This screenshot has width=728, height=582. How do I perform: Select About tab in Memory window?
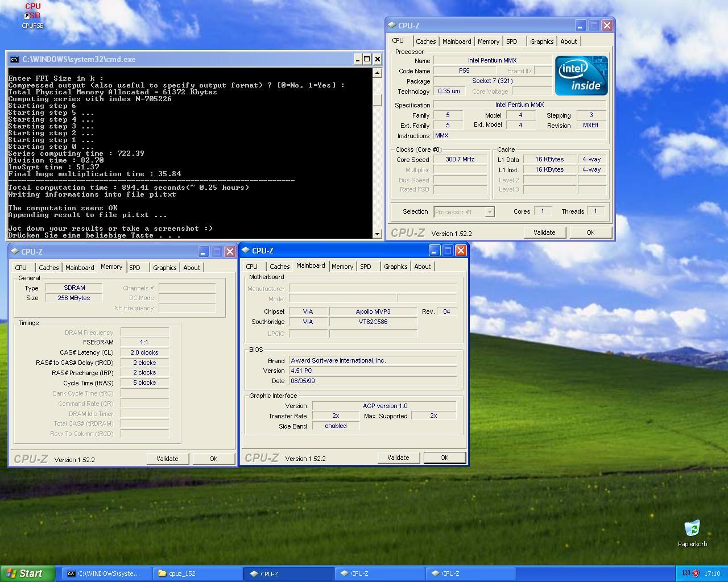[x=191, y=268]
